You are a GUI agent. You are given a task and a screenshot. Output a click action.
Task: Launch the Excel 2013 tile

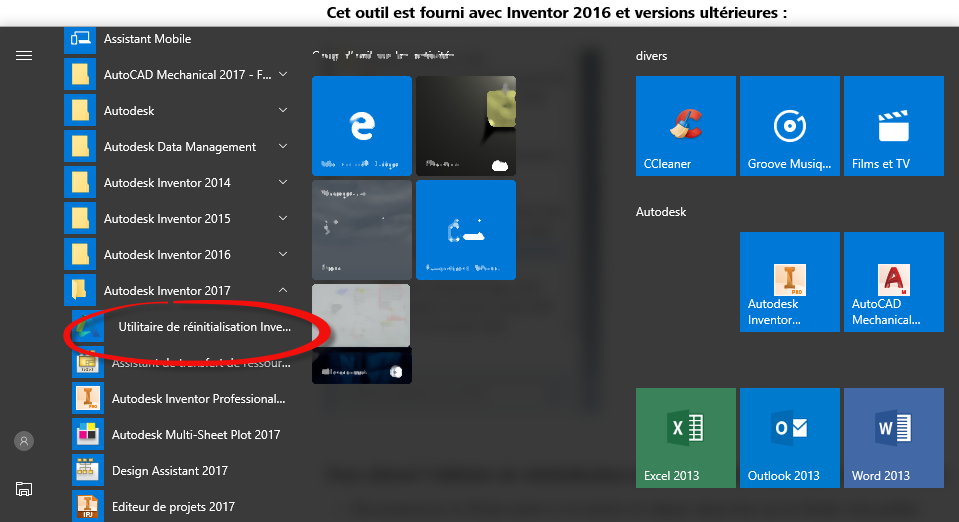tap(686, 438)
